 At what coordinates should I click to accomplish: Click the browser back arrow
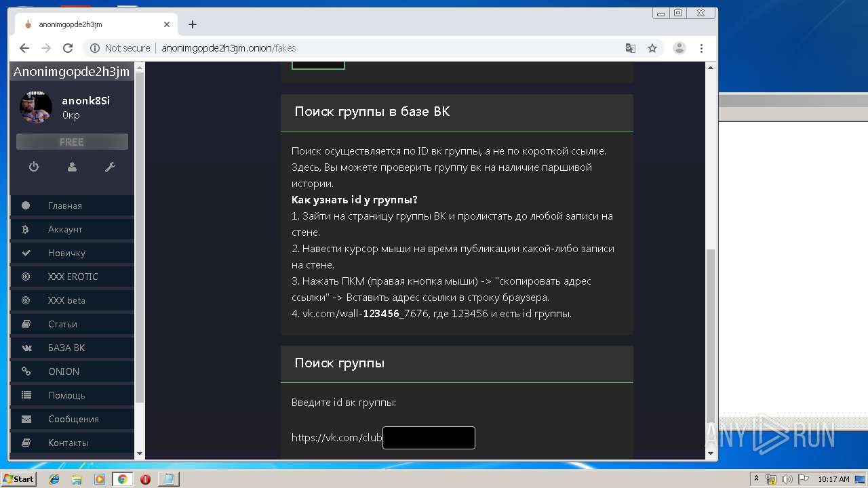click(x=24, y=48)
